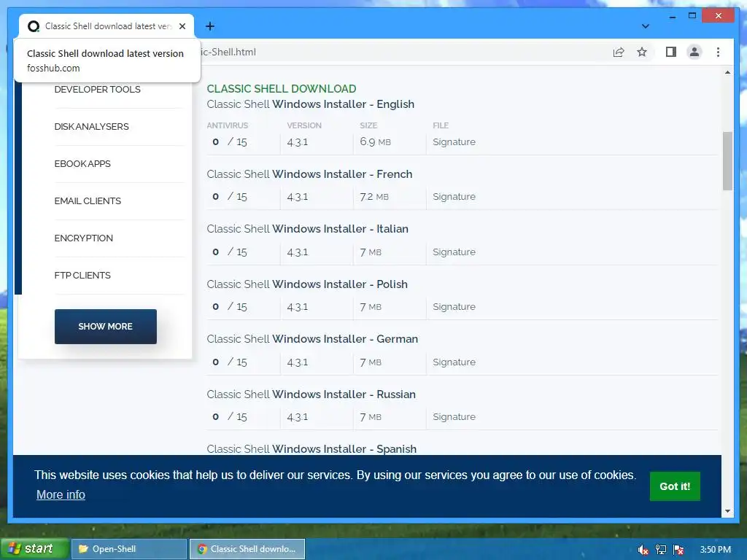Download Classic Shell Windows Installer - Italian
This screenshot has height=560, width=747.
tap(308, 229)
